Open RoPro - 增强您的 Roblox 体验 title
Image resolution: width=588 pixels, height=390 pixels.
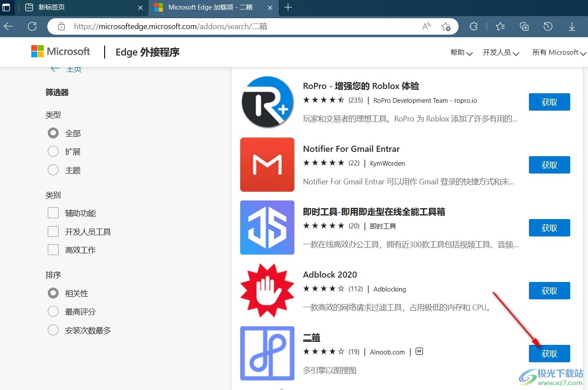[361, 86]
